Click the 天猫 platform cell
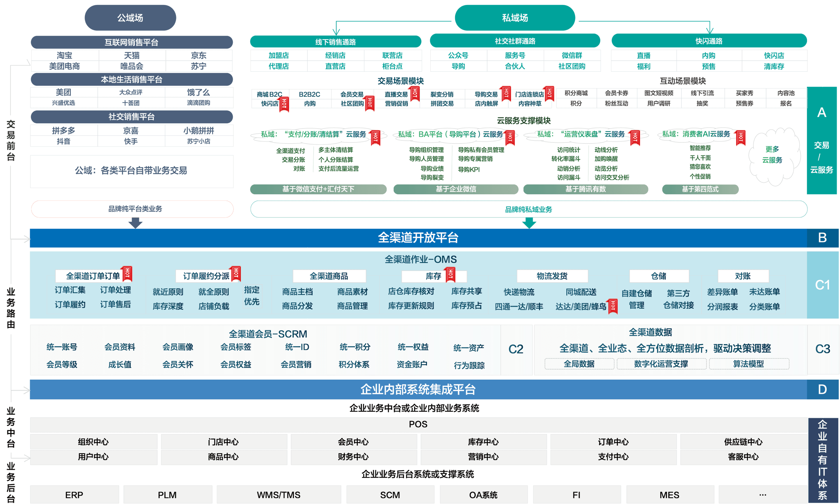840x504 pixels. [132, 55]
